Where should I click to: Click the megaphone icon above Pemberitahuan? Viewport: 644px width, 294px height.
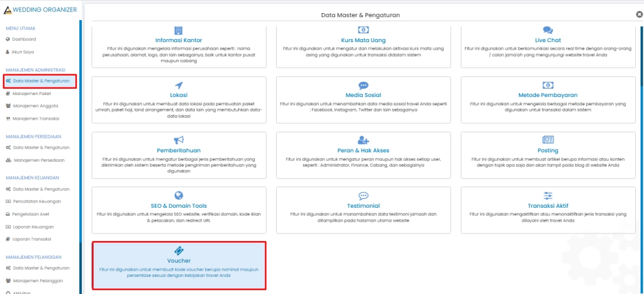(x=179, y=140)
